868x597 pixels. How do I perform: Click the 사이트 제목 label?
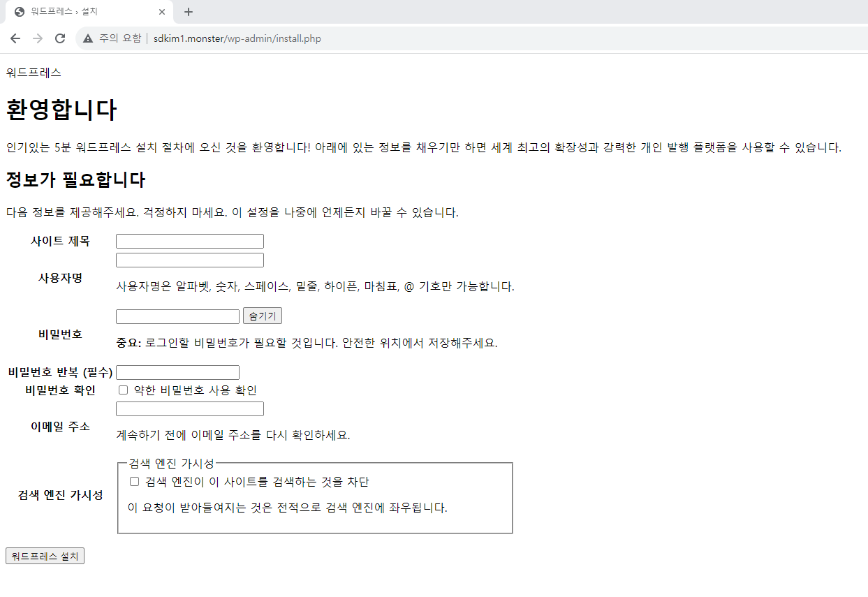click(x=60, y=241)
